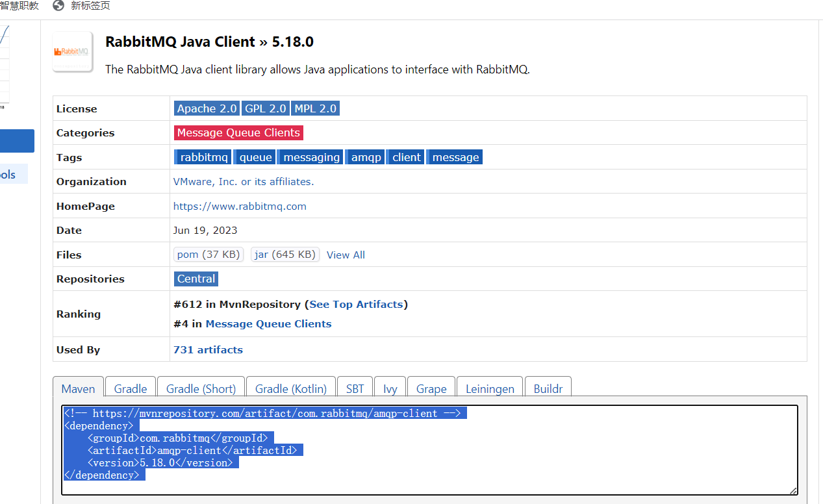Click the Organization row label
The image size is (823, 504).
click(x=92, y=182)
